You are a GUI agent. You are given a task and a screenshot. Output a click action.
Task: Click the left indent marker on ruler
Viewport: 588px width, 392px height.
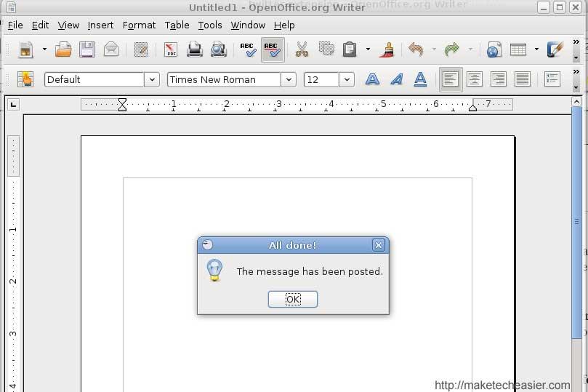tap(122, 105)
